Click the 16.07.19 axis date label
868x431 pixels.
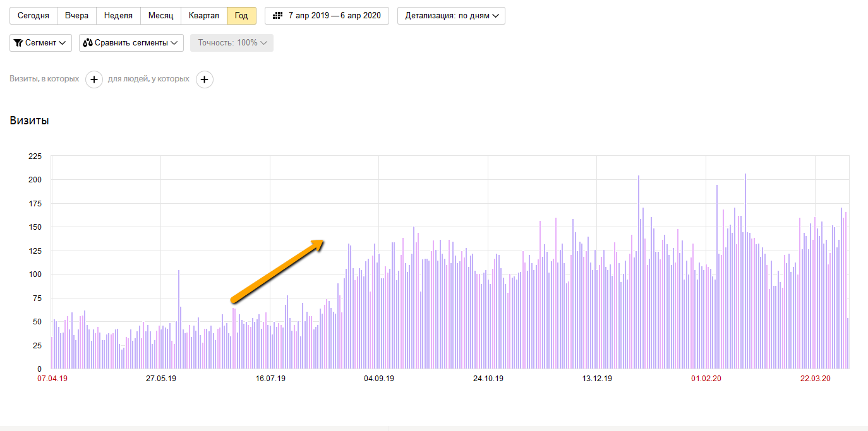(x=270, y=379)
